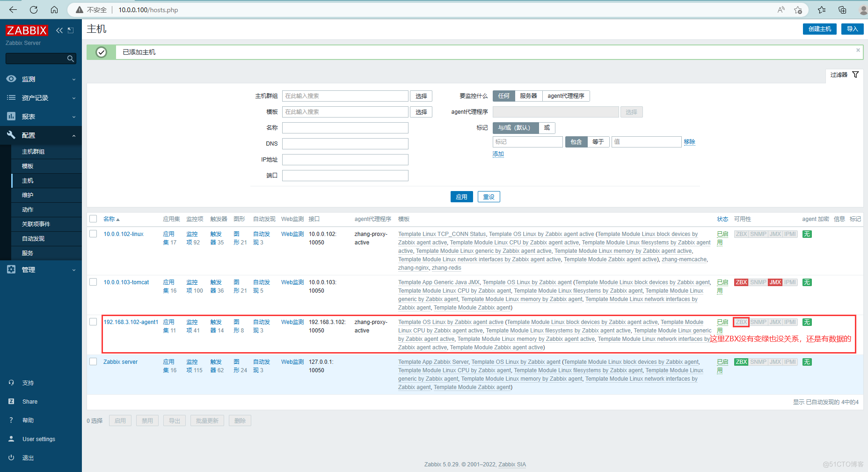
Task: Click the power icon for 退出
Action: pos(11,457)
